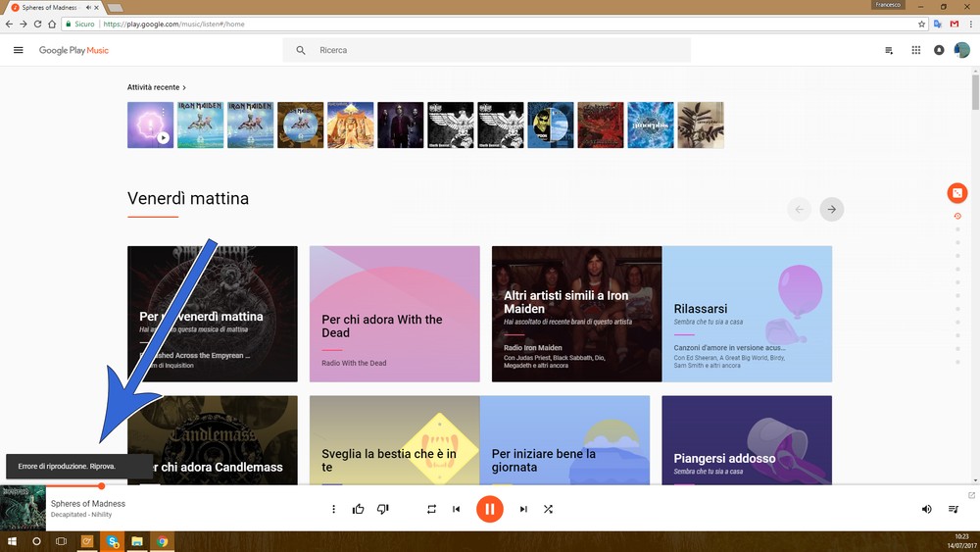Click the volume speaker icon
The image size is (980, 552).
click(x=926, y=509)
